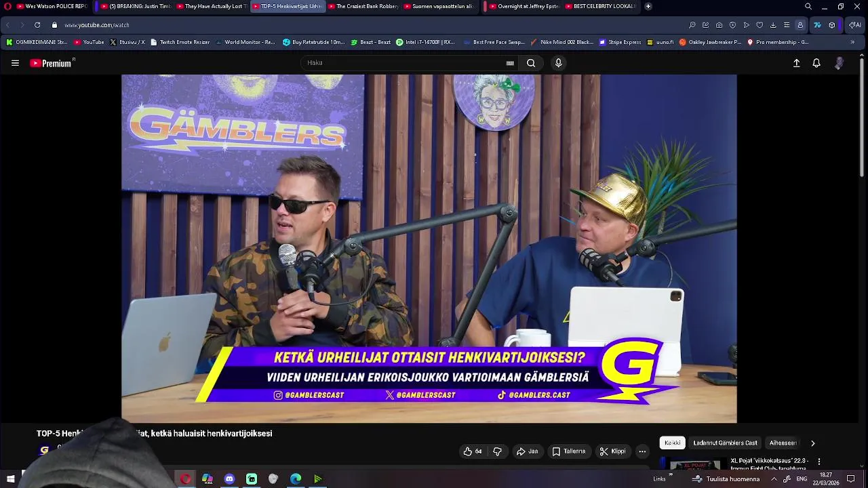
Task: Open Intel i7-14700F bookmark
Action: click(x=425, y=42)
